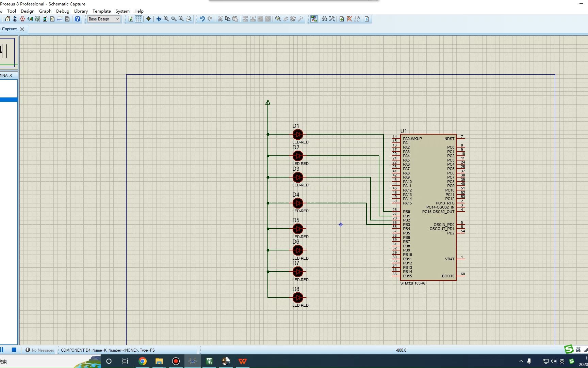Select the Property Assignment tool
This screenshot has height=368, width=588.
pos(332,19)
